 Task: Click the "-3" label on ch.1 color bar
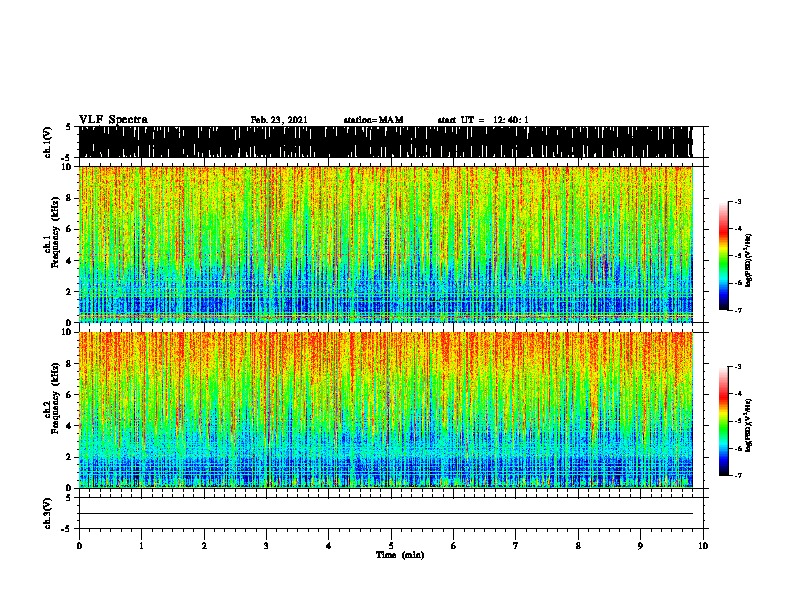click(x=737, y=201)
